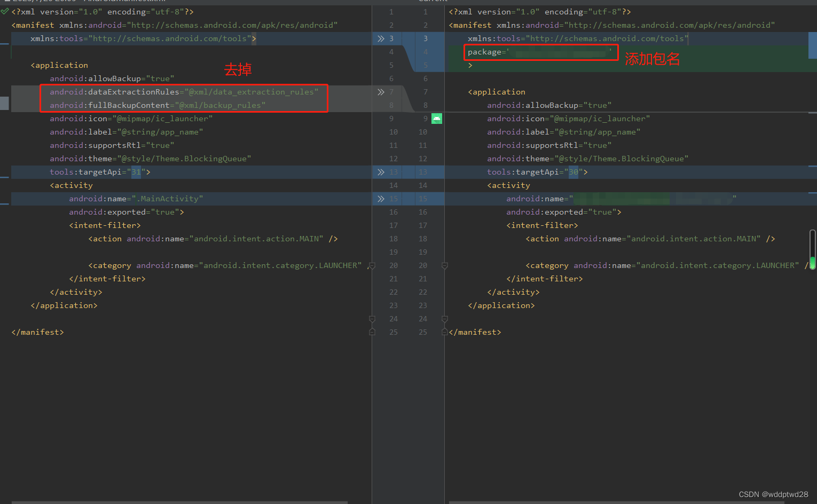Click the green Android icon in the gutter

click(437, 119)
